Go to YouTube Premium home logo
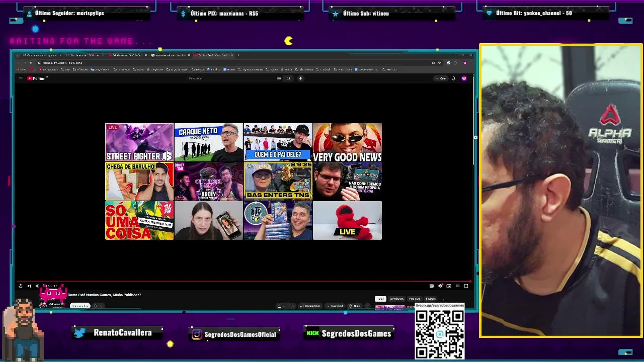 (37, 78)
